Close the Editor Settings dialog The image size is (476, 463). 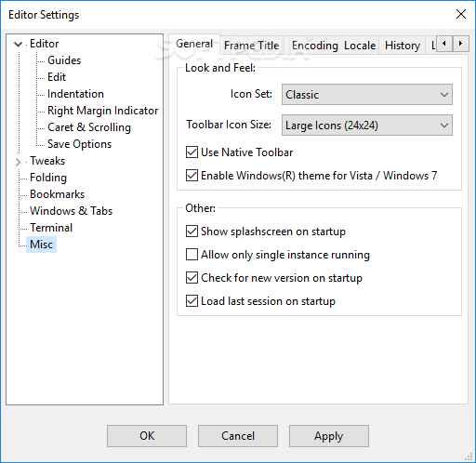tap(461, 14)
